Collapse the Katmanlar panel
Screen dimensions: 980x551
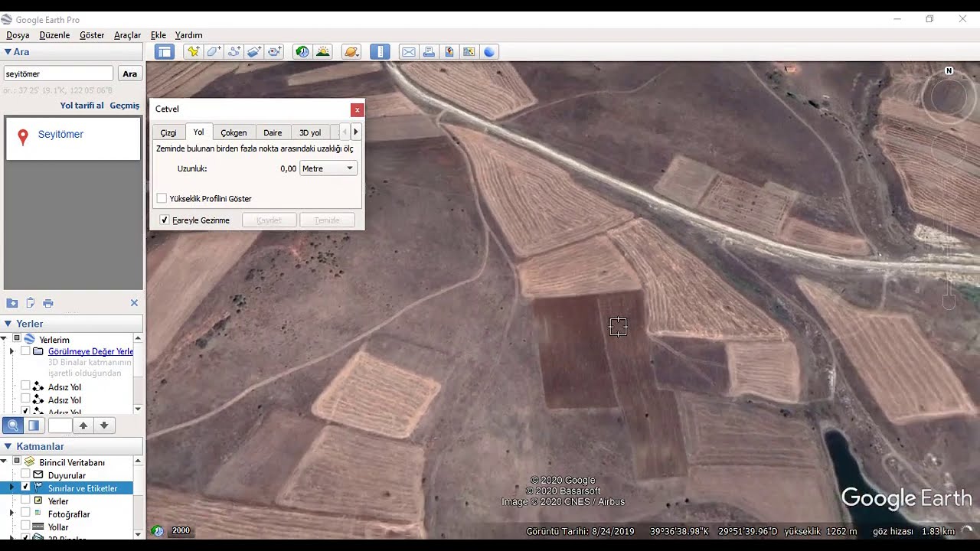point(8,446)
